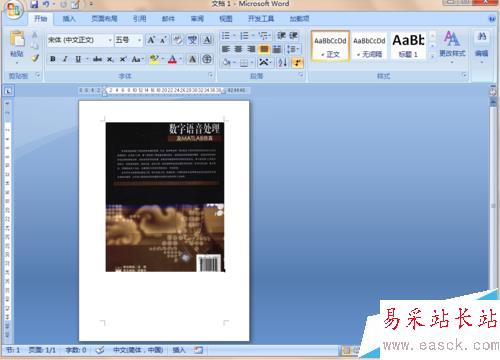
Task: Toggle align text left
Action: (226, 49)
